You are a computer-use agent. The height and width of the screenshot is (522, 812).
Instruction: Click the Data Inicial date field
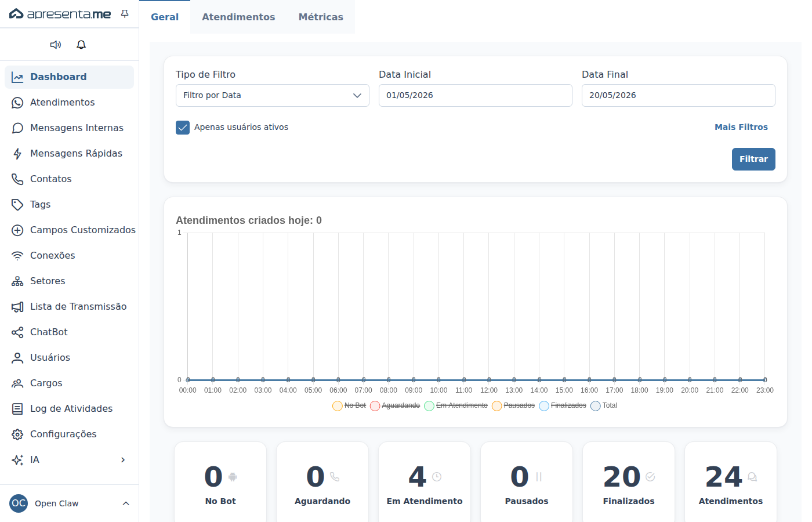476,96
